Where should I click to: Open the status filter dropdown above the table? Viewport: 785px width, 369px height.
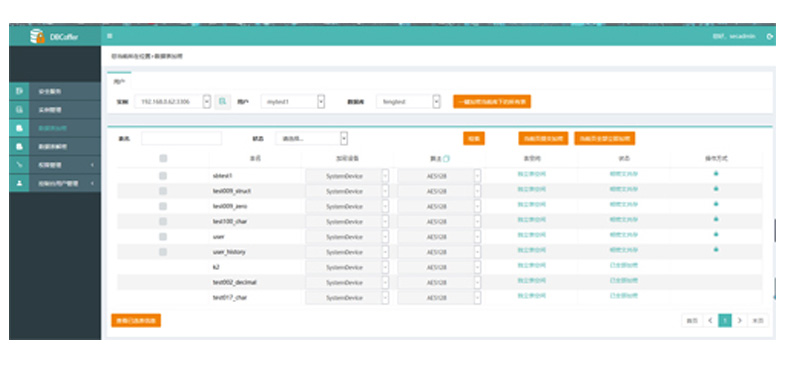pos(311,139)
